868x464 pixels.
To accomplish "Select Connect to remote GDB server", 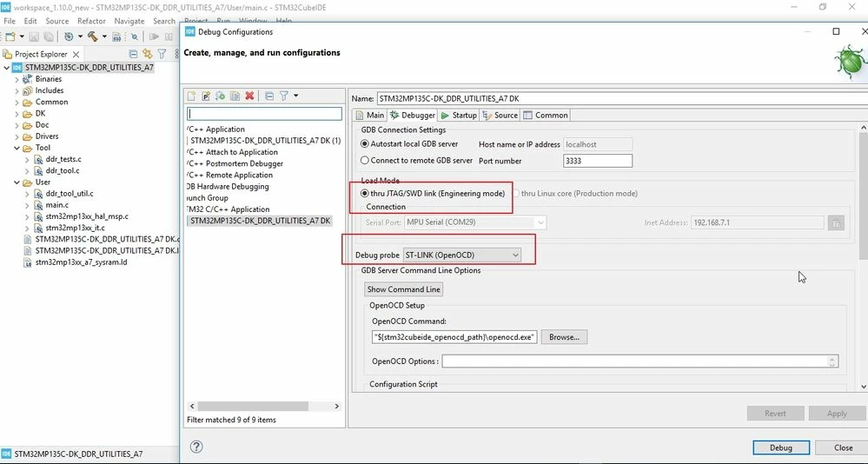I will point(416,161).
